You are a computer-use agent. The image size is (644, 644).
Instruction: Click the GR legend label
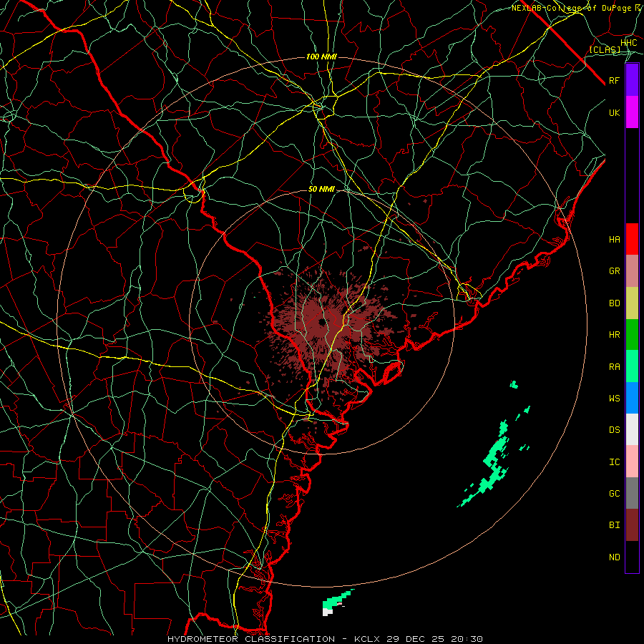[615, 271]
